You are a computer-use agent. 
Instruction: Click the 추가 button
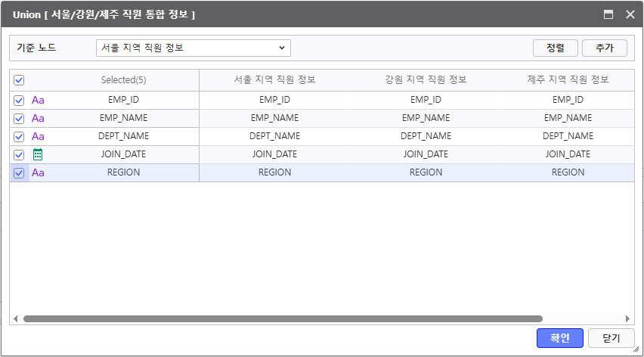[604, 48]
